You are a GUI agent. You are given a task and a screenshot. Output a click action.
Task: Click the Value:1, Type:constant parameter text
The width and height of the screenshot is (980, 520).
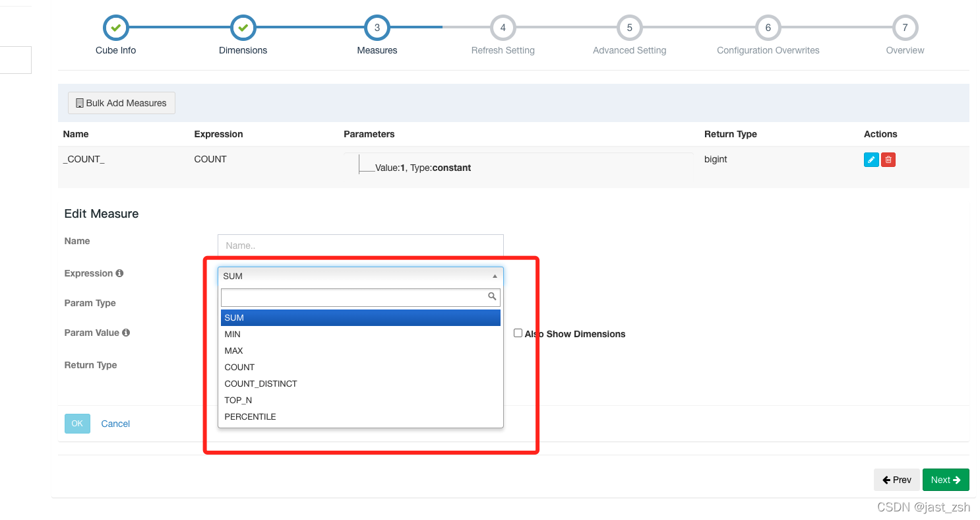(x=423, y=168)
